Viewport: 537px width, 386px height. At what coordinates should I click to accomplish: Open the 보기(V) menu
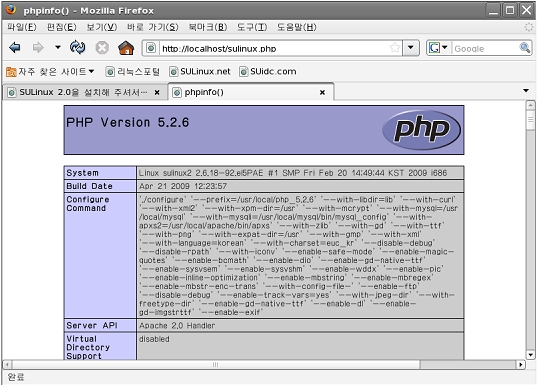(102, 27)
